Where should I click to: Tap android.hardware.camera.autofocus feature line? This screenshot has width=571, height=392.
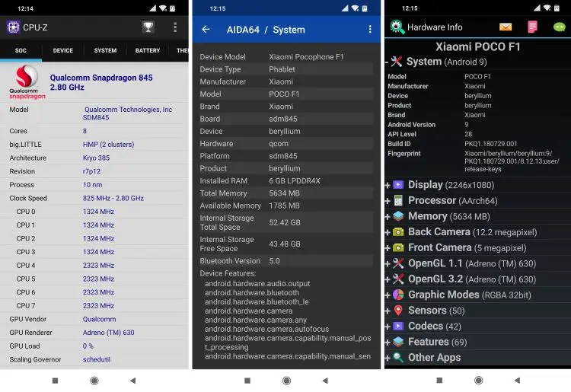(267, 329)
